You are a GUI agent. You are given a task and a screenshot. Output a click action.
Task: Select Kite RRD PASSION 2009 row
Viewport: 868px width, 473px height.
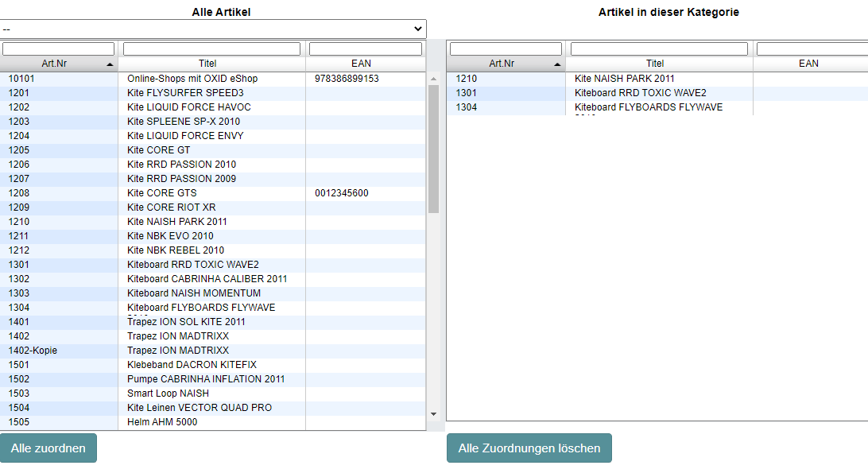[x=212, y=179]
